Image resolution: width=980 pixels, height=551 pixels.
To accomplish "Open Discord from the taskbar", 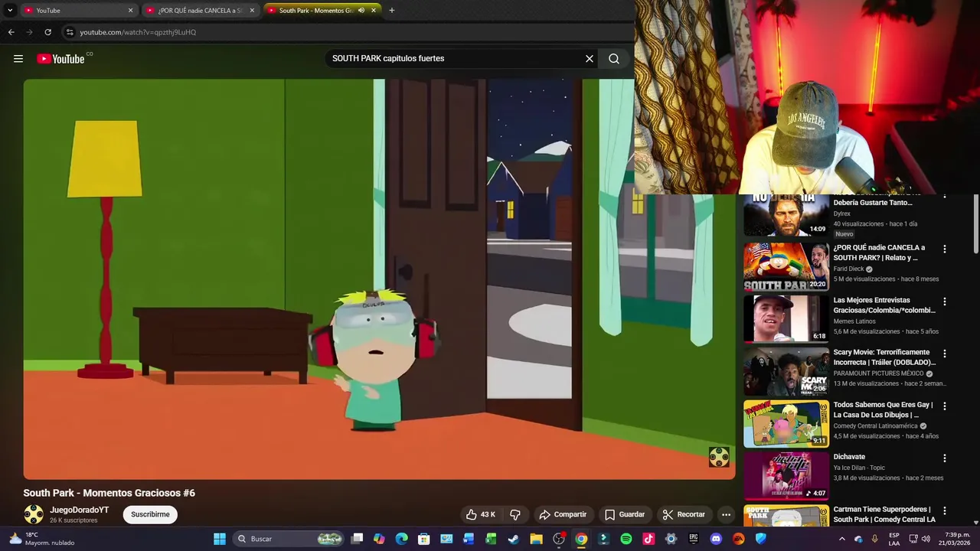I will click(x=716, y=539).
